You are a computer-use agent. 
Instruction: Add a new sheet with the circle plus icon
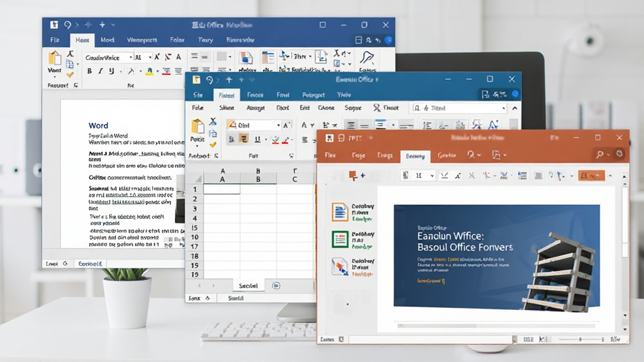click(276, 285)
